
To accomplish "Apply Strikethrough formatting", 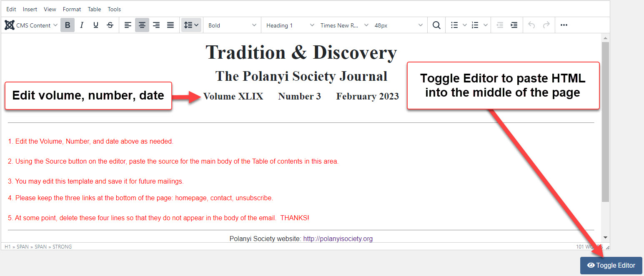I will [x=110, y=25].
